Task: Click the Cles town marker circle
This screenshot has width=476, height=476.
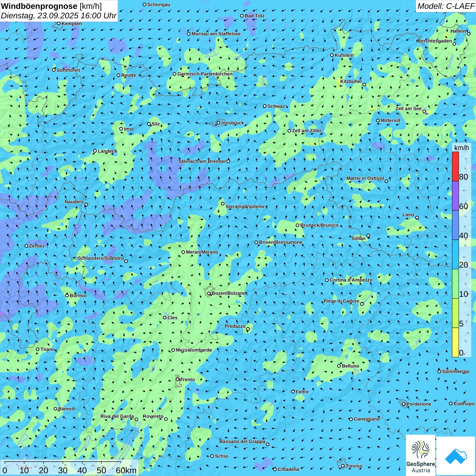Action: click(165, 318)
